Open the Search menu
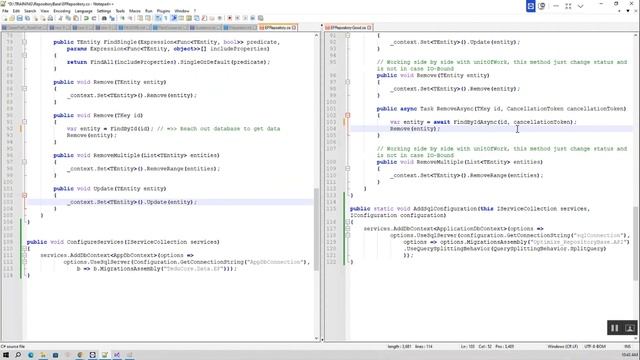Viewport: 640px width, 360px height. [30, 11]
